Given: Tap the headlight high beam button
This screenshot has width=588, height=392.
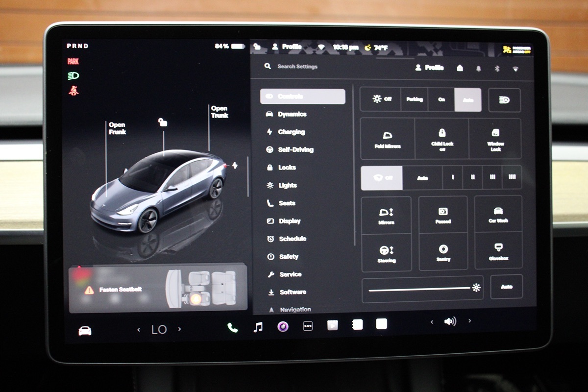Looking at the screenshot, I should click(504, 100).
